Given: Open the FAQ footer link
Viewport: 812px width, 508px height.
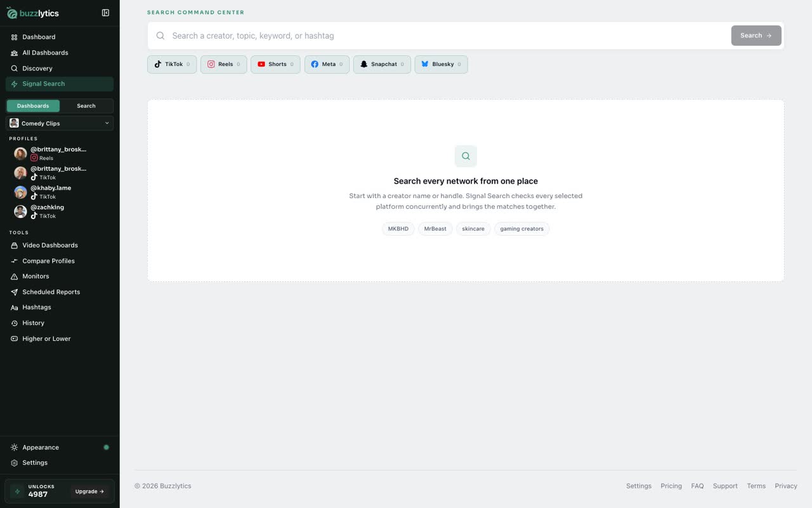Looking at the screenshot, I should (697, 486).
